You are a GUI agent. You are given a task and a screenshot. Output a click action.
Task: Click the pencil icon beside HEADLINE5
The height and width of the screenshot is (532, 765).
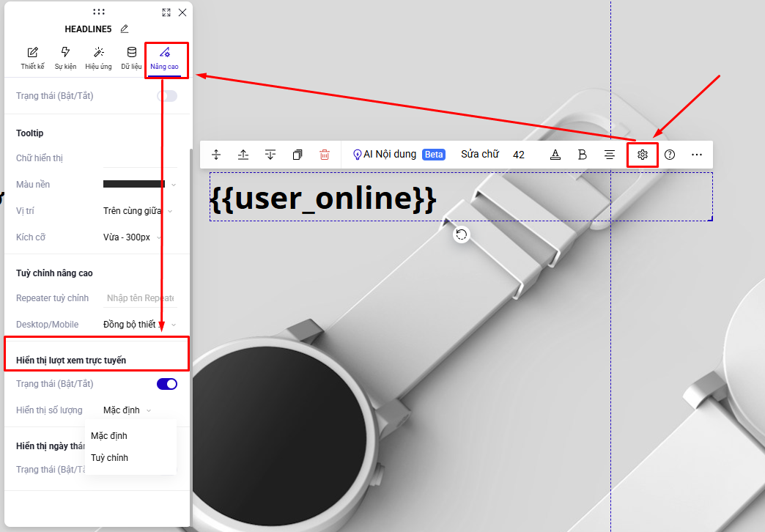pos(125,29)
